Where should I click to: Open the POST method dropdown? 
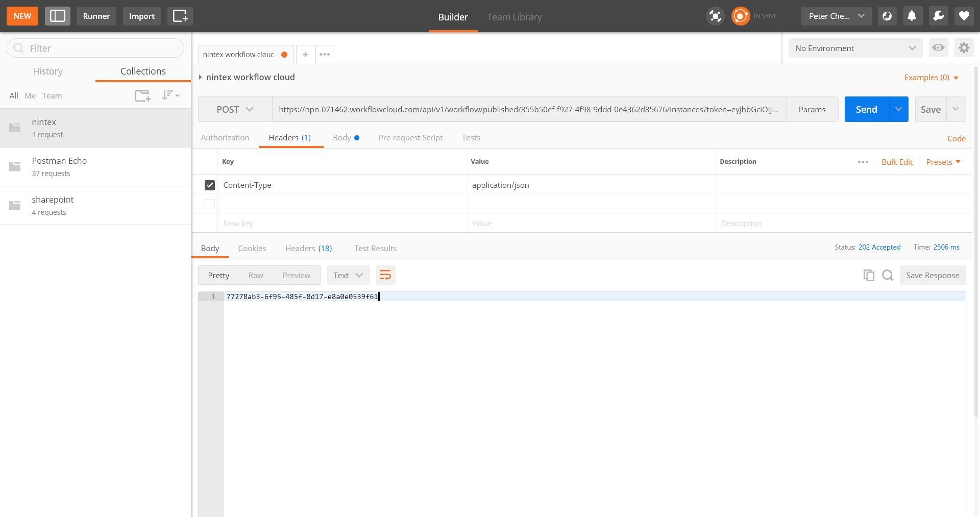point(235,110)
